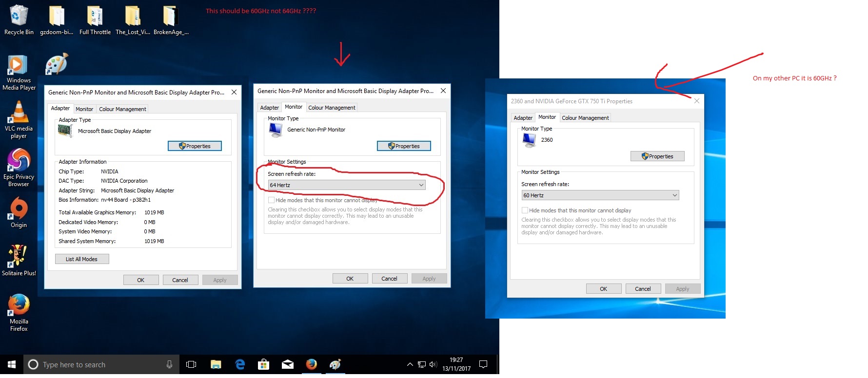This screenshot has height=378, width=868.
Task: Click the List All Modes button
Action: pos(82,259)
